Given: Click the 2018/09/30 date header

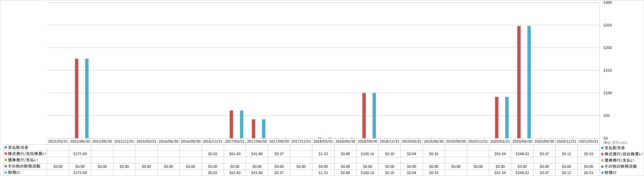Looking at the screenshot, I should [x=367, y=141].
